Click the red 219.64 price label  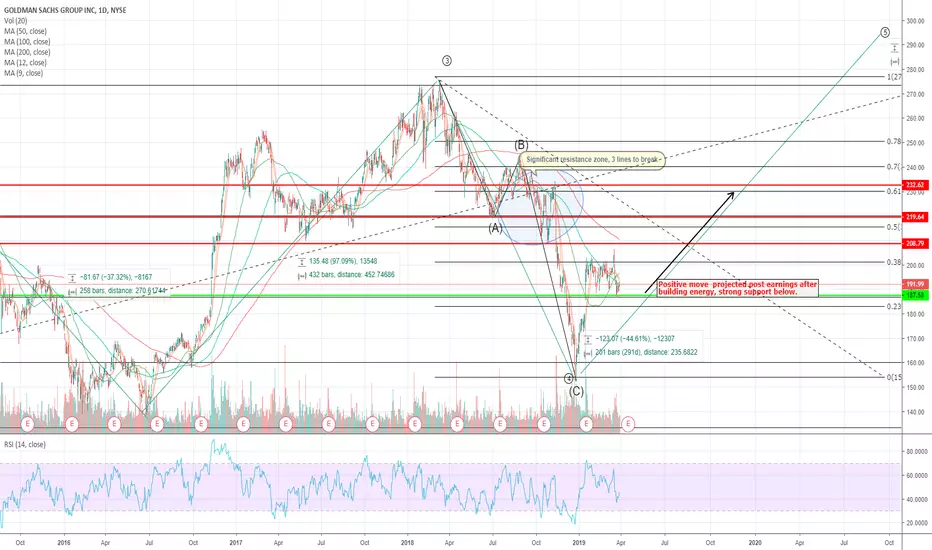click(915, 217)
